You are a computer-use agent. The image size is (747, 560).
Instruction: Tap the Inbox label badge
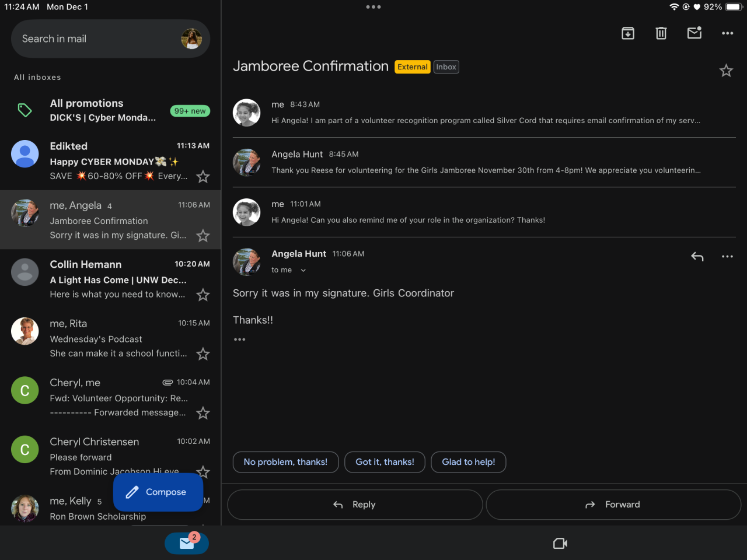click(446, 67)
